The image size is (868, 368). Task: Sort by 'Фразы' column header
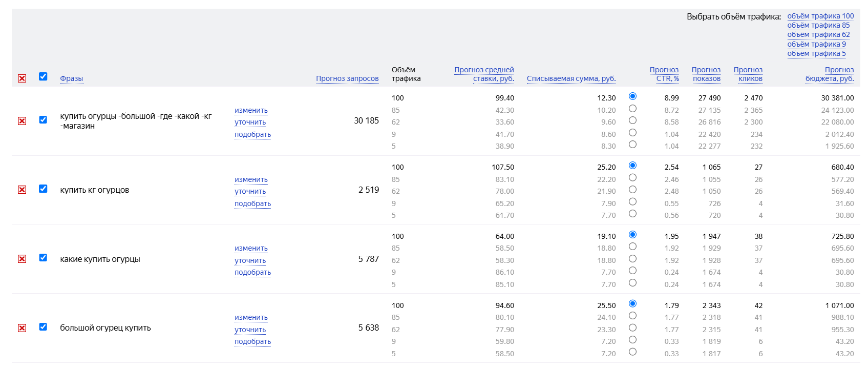click(x=71, y=78)
